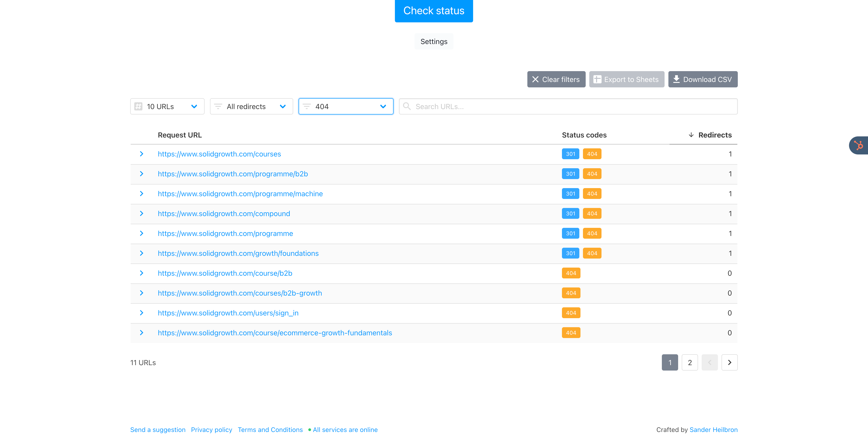This screenshot has width=868, height=448.
Task: Click the sheets grid icon on Export button
Action: click(x=597, y=79)
